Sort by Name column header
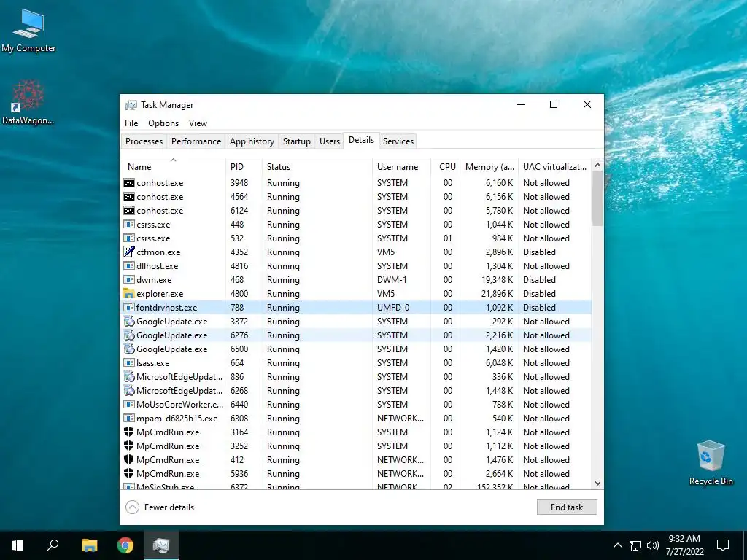The width and height of the screenshot is (747, 560). click(173, 167)
